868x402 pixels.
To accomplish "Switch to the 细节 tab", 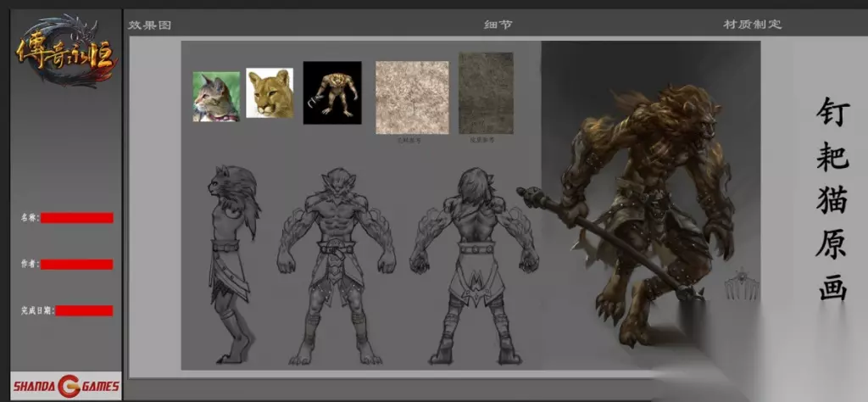I will pyautogui.click(x=498, y=25).
